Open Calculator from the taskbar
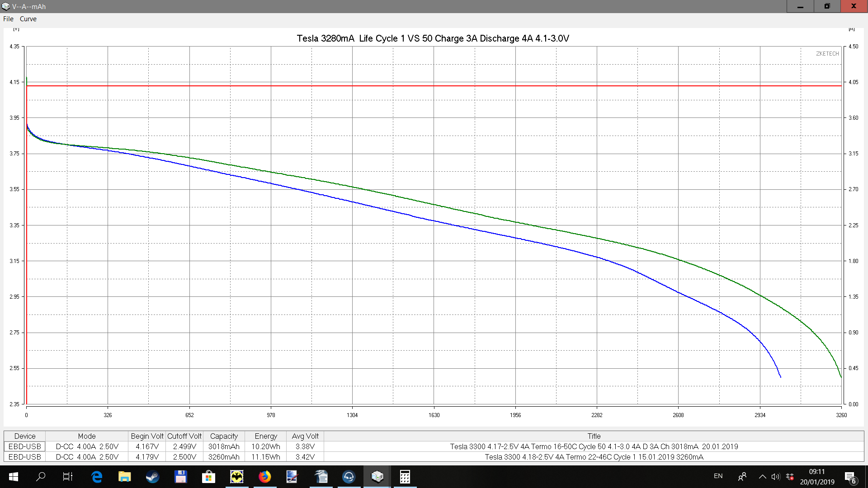Viewport: 868px width, 488px height. pos(405,477)
